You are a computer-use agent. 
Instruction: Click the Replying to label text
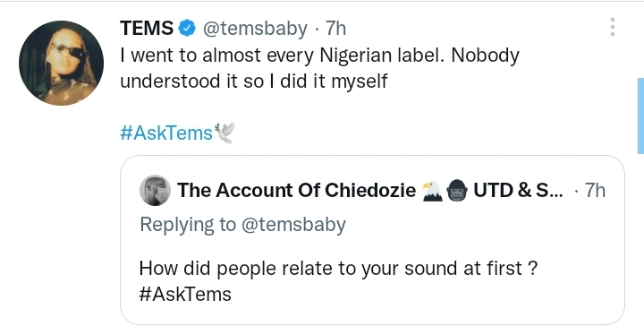(x=188, y=226)
